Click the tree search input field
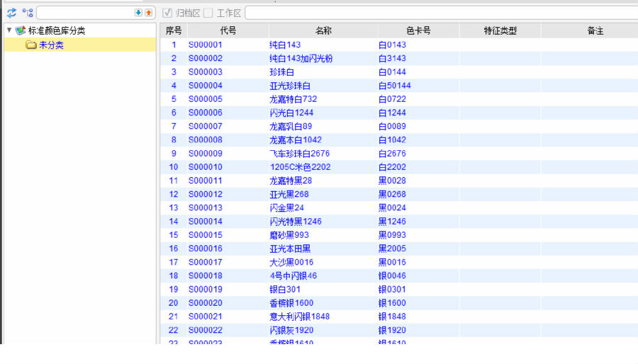Viewport: 638px width, 364px height. coord(85,13)
